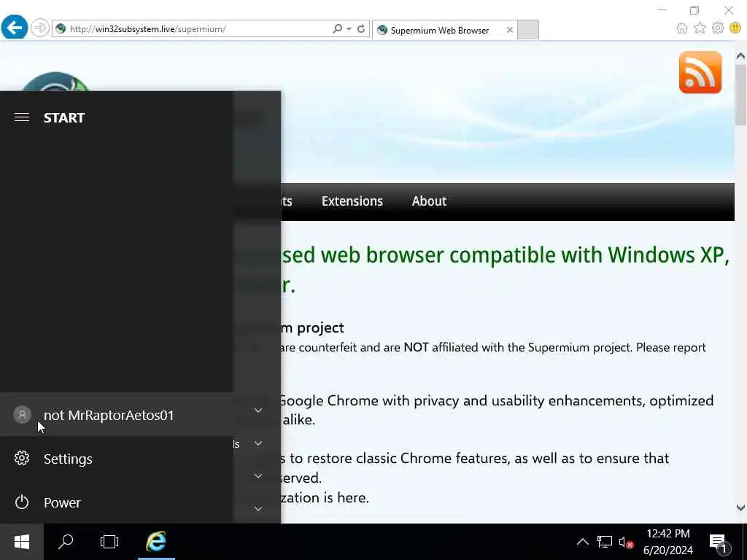Click the page scrollbar down arrow
Image resolution: width=747 pixels, height=560 pixels.
pos(740,507)
